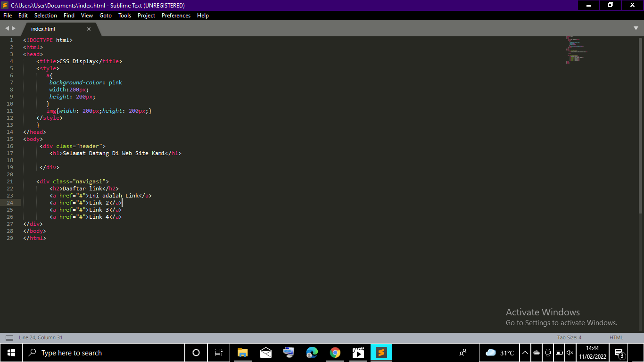This screenshot has width=644, height=362.
Task: Open the video editor clapperboard icon on taskbar
Action: pos(358,353)
